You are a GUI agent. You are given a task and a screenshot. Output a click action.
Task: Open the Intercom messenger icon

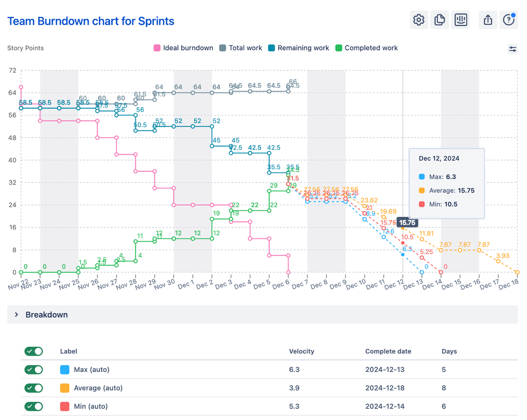[460, 20]
